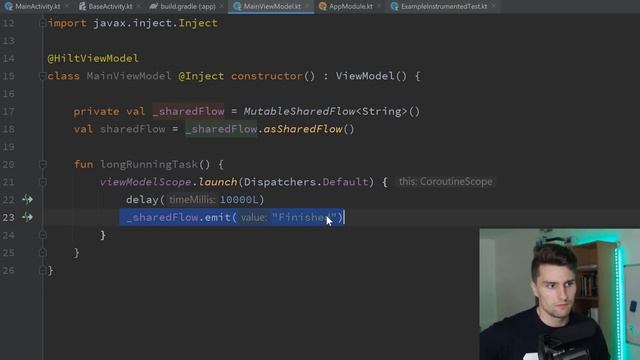Click the longRunningTask function name
This screenshot has width=640, height=360.
149,164
